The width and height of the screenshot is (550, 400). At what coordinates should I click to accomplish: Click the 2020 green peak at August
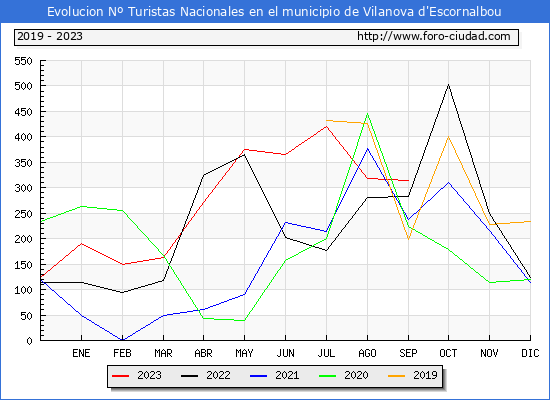pyautogui.click(x=367, y=114)
